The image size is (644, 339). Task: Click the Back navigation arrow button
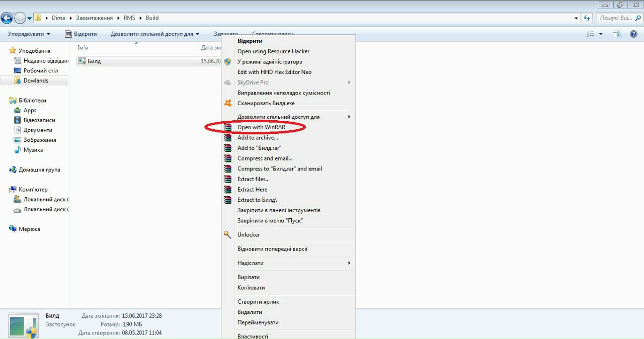pos(7,18)
